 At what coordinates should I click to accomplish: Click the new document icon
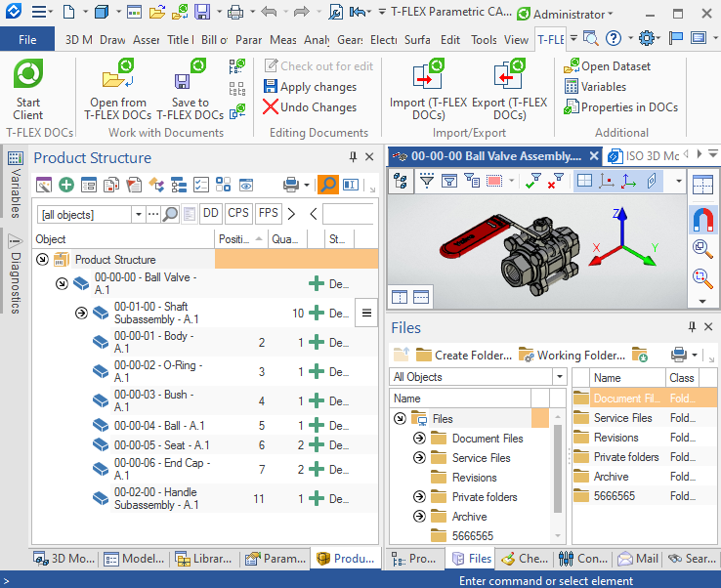tap(69, 12)
